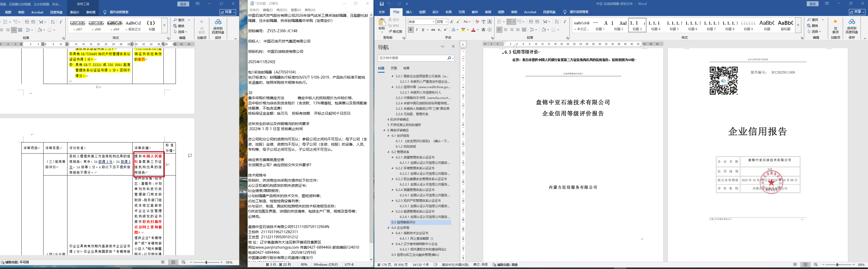The height and width of the screenshot is (269, 868).
Task: Close the navigation pane
Action: tap(453, 47)
